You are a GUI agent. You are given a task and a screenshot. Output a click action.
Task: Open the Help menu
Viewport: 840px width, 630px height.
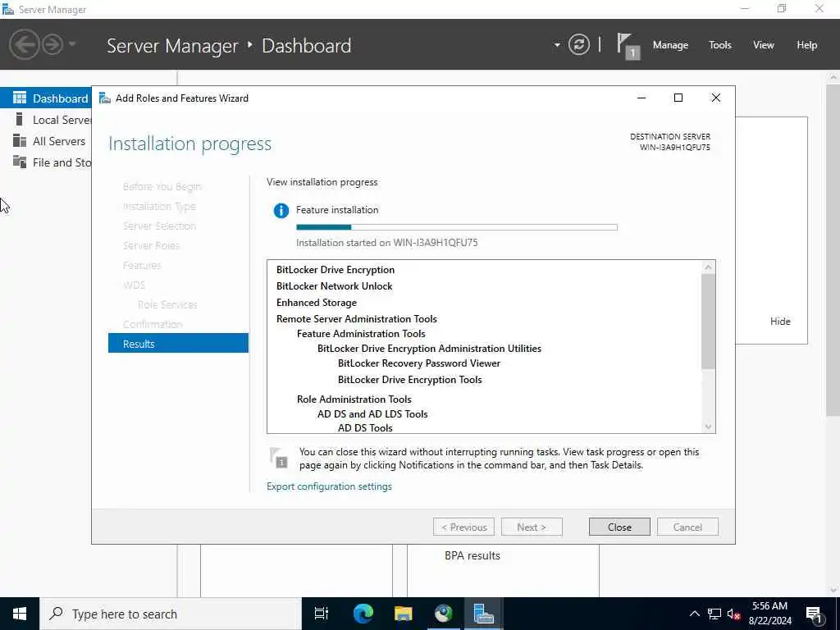coord(806,45)
